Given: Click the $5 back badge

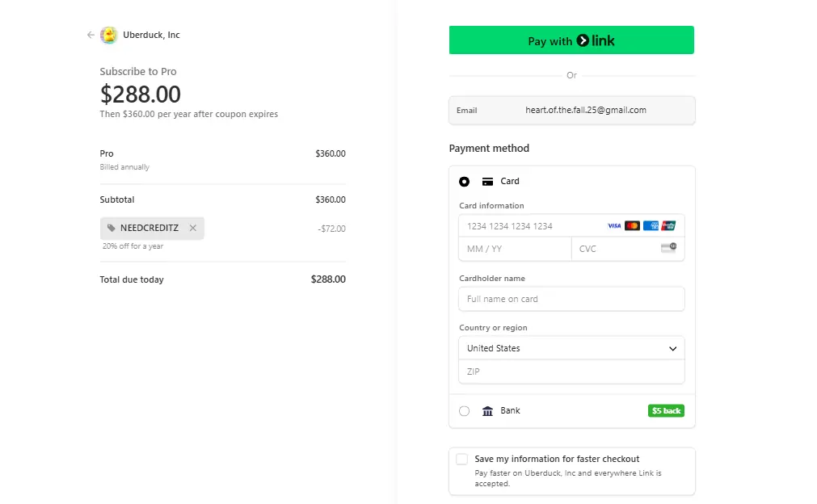Looking at the screenshot, I should [x=666, y=410].
